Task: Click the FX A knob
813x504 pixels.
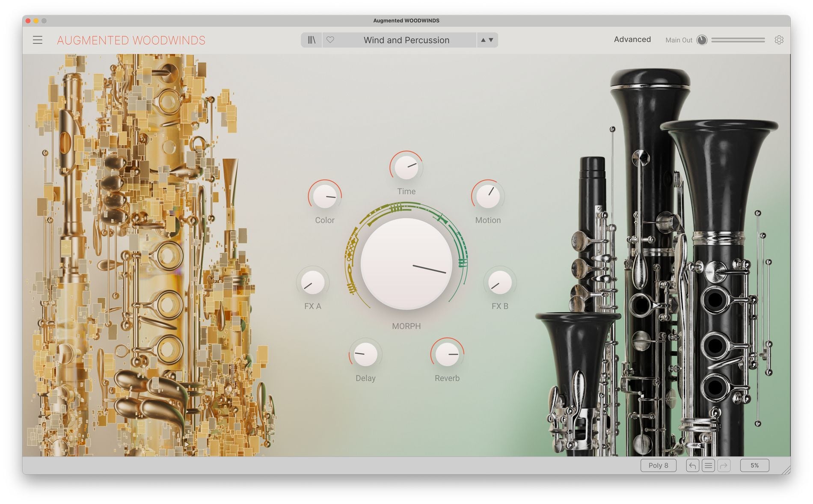Action: click(x=312, y=282)
